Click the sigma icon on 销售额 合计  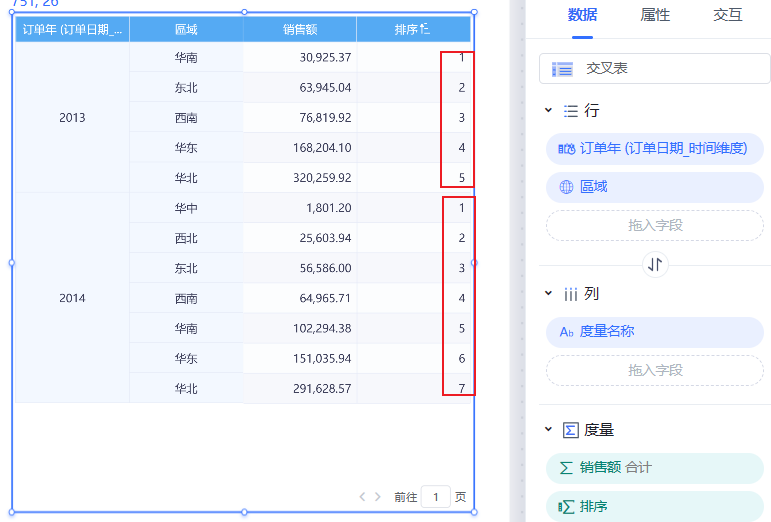[566, 467]
